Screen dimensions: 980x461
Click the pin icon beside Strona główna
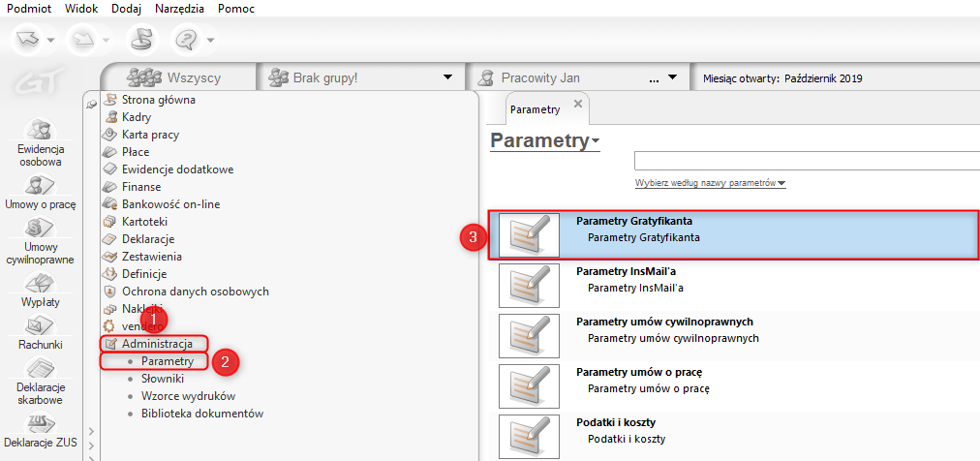coord(91,105)
